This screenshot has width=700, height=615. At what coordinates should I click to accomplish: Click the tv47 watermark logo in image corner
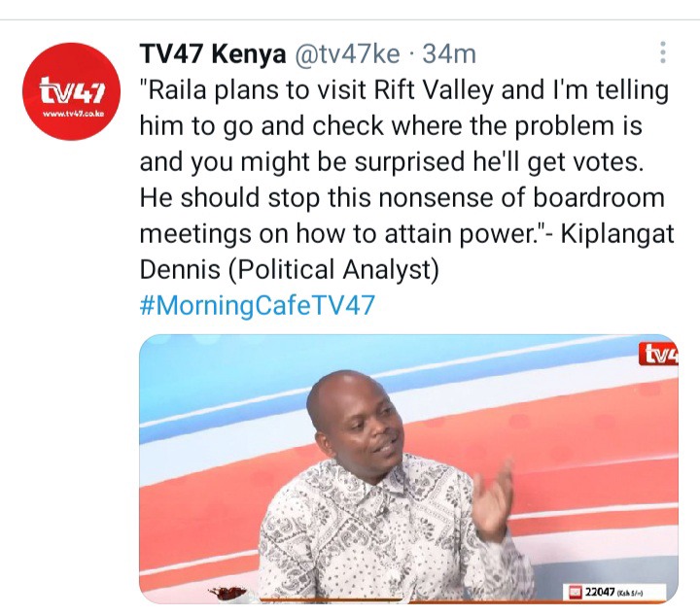[x=659, y=354]
